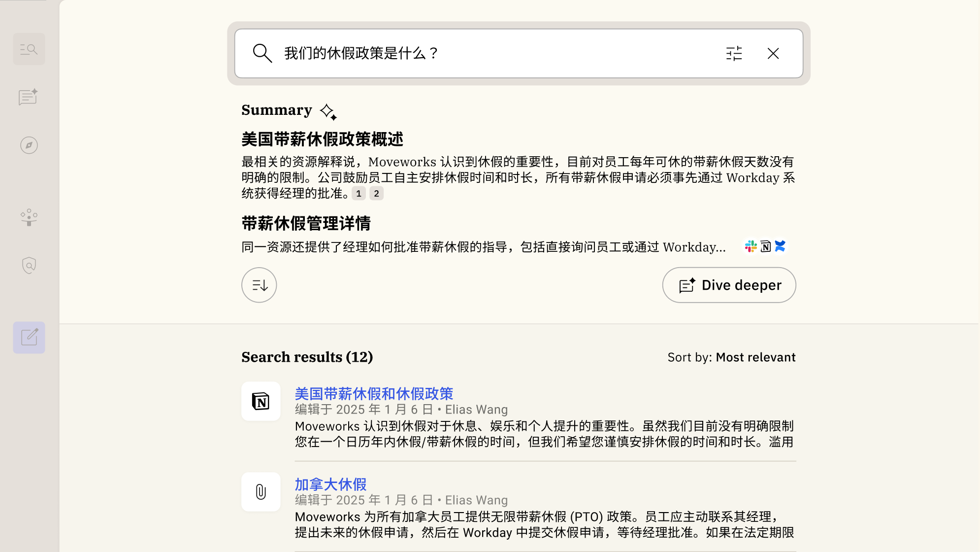Click the first result's date and author line
Screen dimensions: 980x552
coord(401,410)
